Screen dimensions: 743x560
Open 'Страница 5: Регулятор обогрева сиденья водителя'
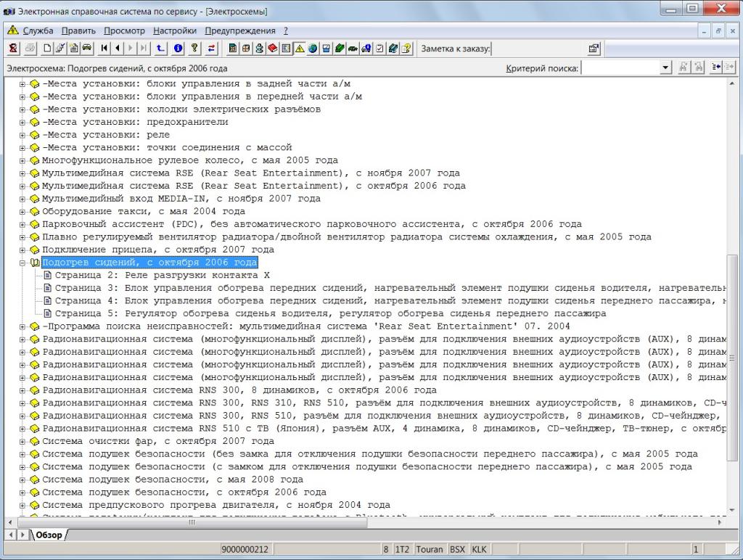(x=330, y=313)
